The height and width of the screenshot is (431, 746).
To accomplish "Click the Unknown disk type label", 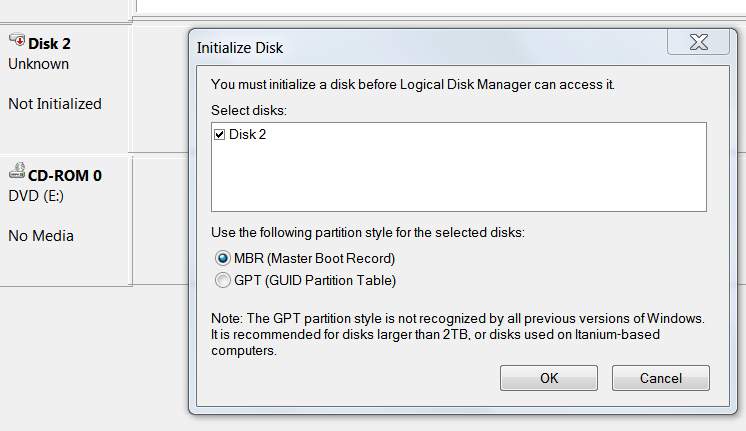I will [39, 64].
